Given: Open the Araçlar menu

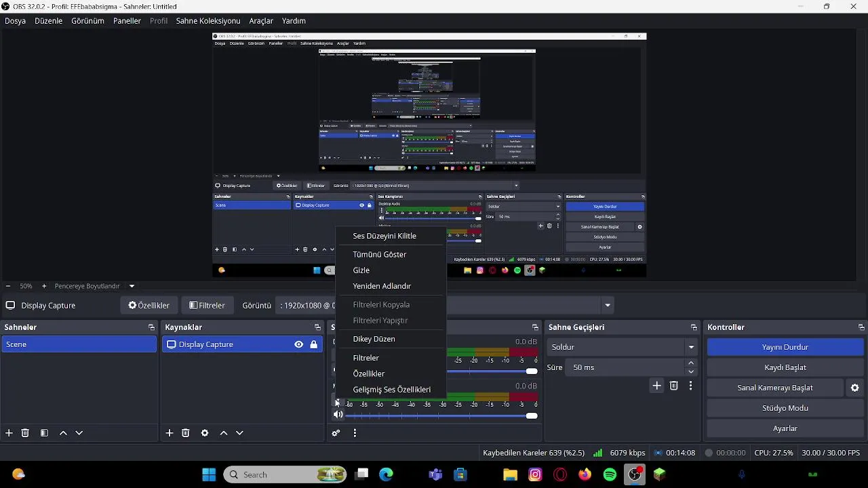Looking at the screenshot, I should 261,21.
